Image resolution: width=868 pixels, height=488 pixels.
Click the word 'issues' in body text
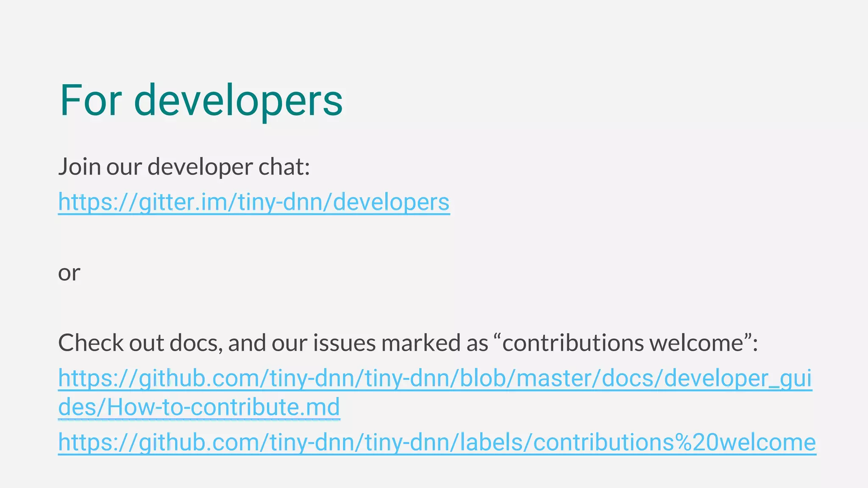click(x=344, y=343)
